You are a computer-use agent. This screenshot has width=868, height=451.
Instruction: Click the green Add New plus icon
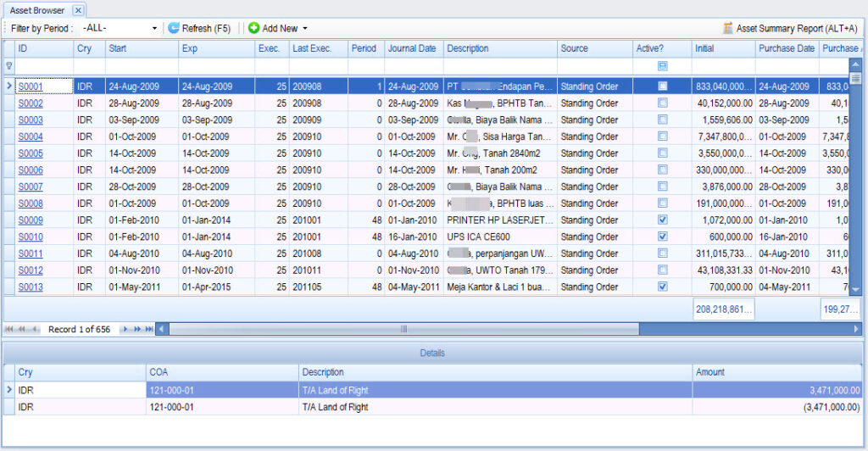pyautogui.click(x=253, y=28)
